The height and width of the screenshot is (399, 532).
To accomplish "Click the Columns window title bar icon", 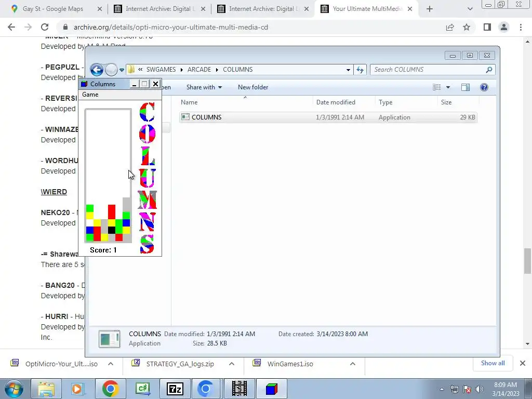I will point(84,84).
